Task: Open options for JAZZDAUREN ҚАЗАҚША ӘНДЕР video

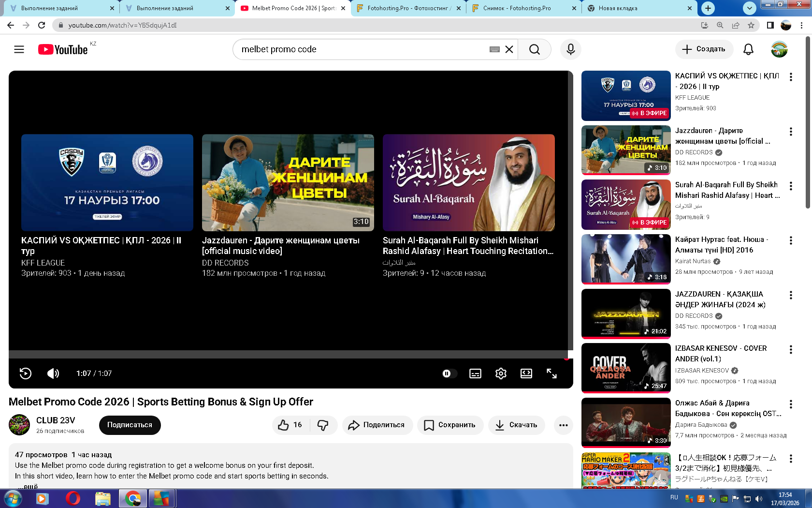Action: 791,295
